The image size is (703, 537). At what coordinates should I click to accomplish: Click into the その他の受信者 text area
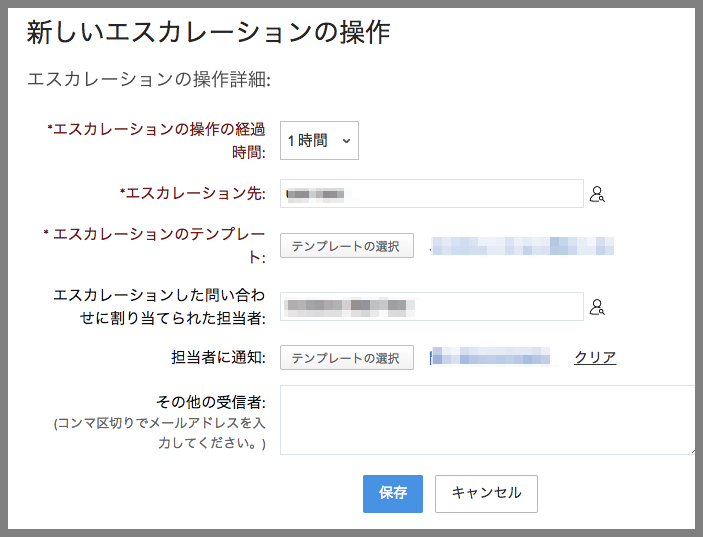[486, 419]
